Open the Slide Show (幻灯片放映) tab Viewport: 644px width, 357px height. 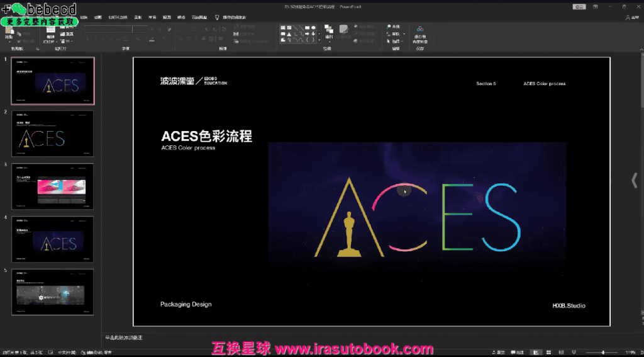click(118, 17)
